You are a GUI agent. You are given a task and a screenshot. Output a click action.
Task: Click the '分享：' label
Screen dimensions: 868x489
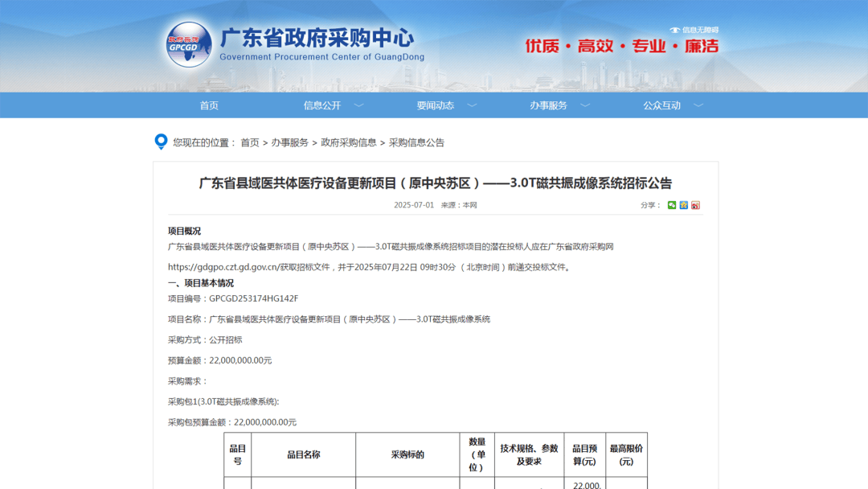[x=651, y=205]
